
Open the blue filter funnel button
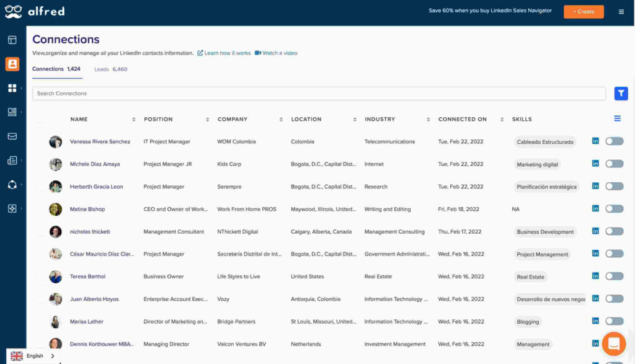(621, 94)
